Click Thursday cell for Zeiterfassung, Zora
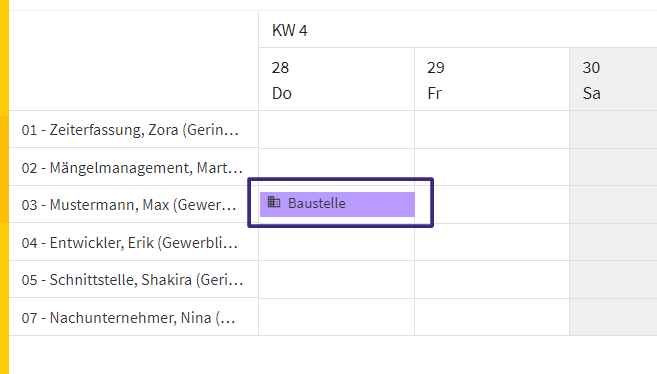 pos(336,129)
